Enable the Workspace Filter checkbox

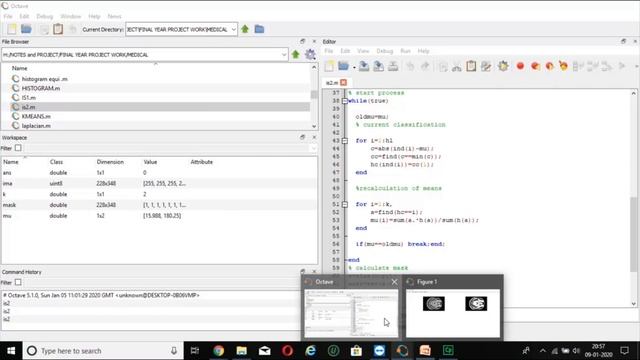(18, 148)
